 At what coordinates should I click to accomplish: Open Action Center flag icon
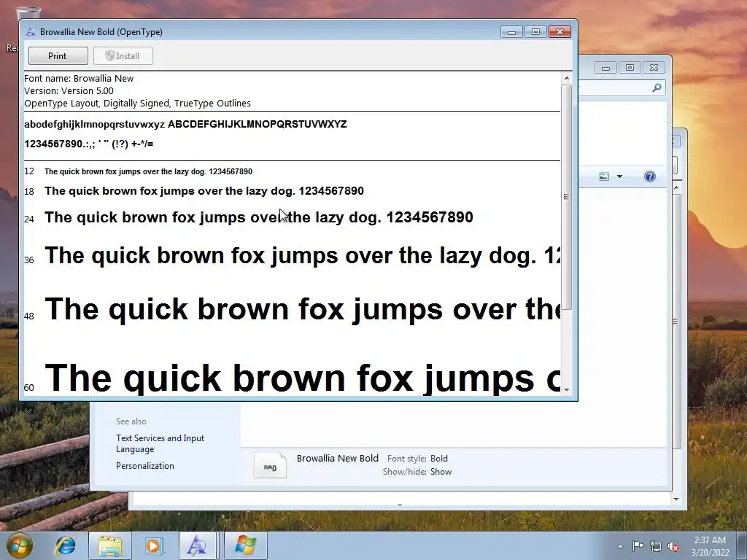pos(638,546)
